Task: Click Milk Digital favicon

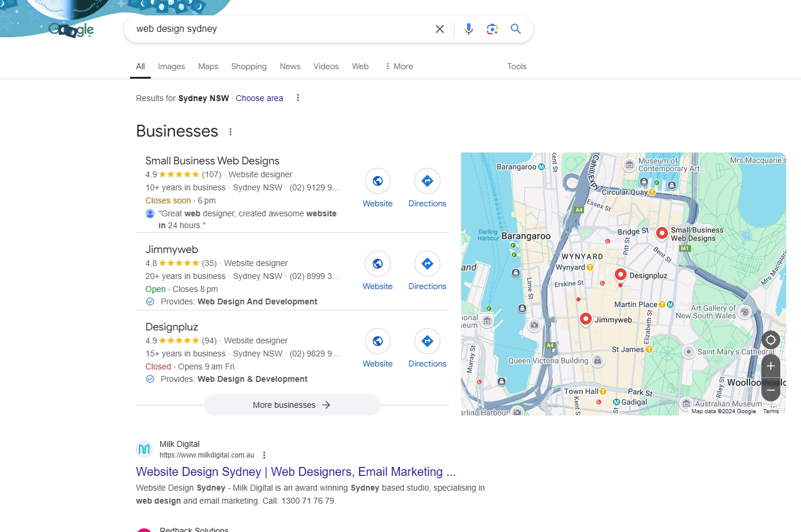Action: point(144,449)
